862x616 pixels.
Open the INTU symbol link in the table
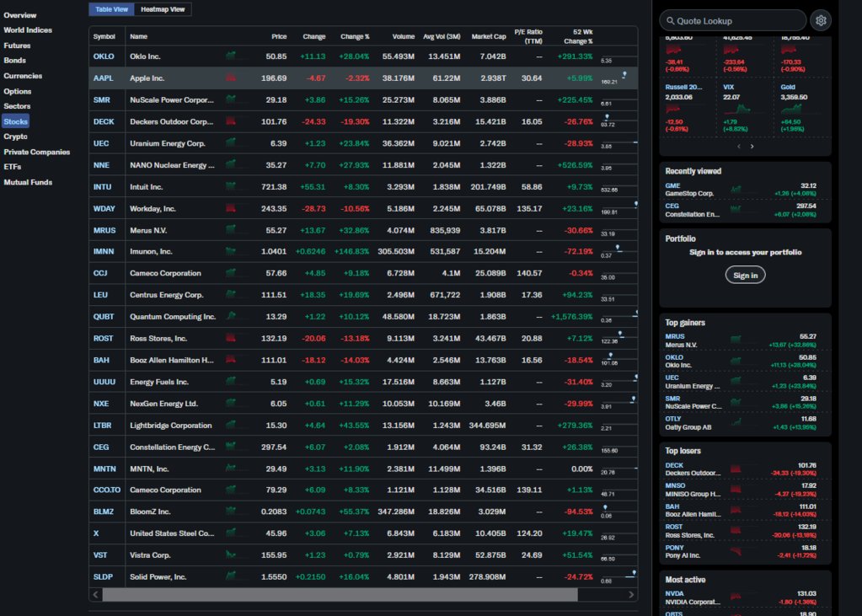click(x=102, y=187)
